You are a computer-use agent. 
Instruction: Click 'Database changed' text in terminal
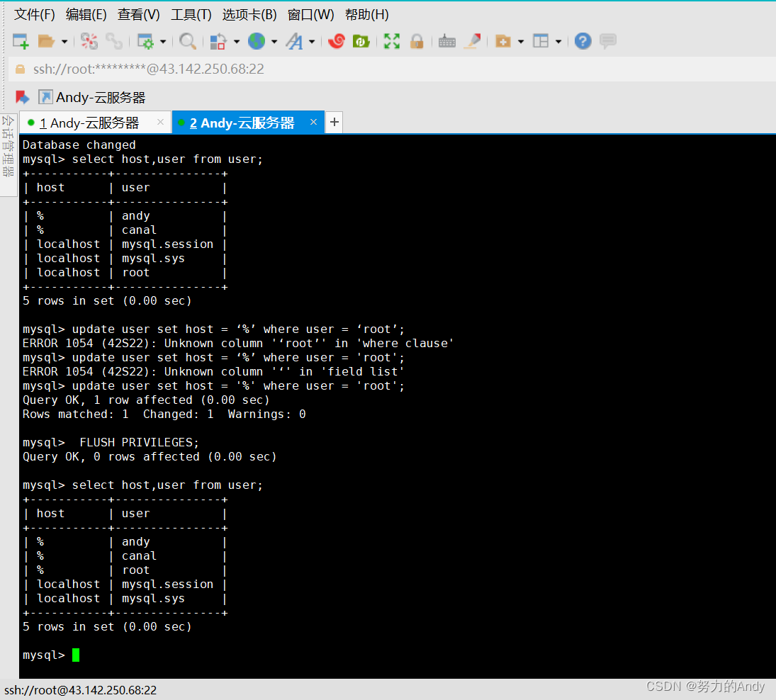pos(79,145)
